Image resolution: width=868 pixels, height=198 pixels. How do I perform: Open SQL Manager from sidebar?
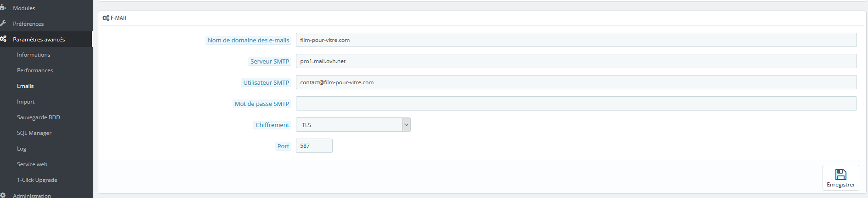pyautogui.click(x=34, y=133)
